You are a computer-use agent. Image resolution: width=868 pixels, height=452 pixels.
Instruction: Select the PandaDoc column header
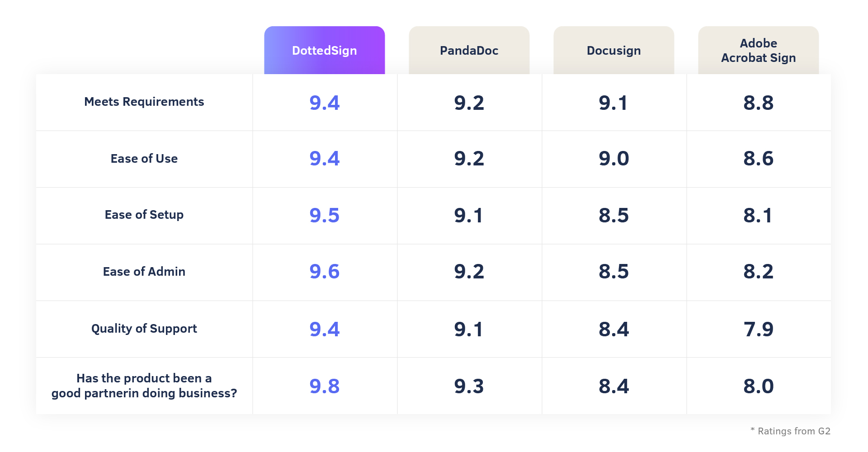(x=469, y=50)
